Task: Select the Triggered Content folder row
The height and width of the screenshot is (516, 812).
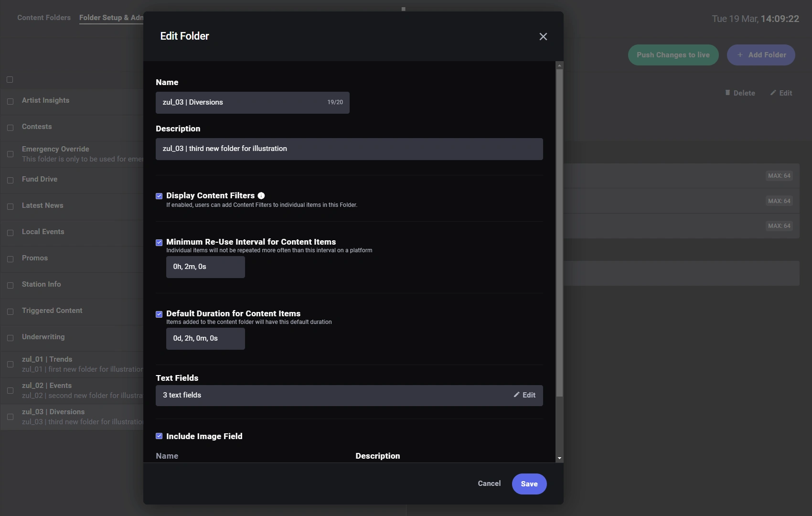Action: click(72, 312)
